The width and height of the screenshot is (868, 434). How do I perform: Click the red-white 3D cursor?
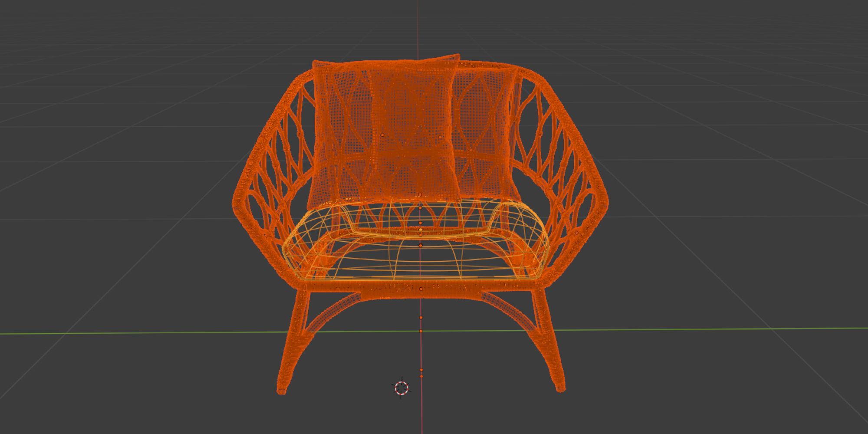(401, 388)
